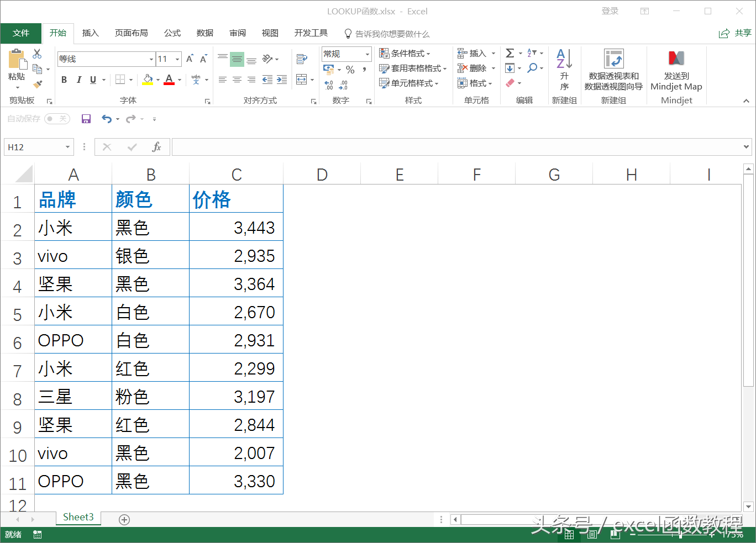Viewport: 756px width, 543px height.
Task: Expand the formula bar chevron
Action: pyautogui.click(x=747, y=147)
